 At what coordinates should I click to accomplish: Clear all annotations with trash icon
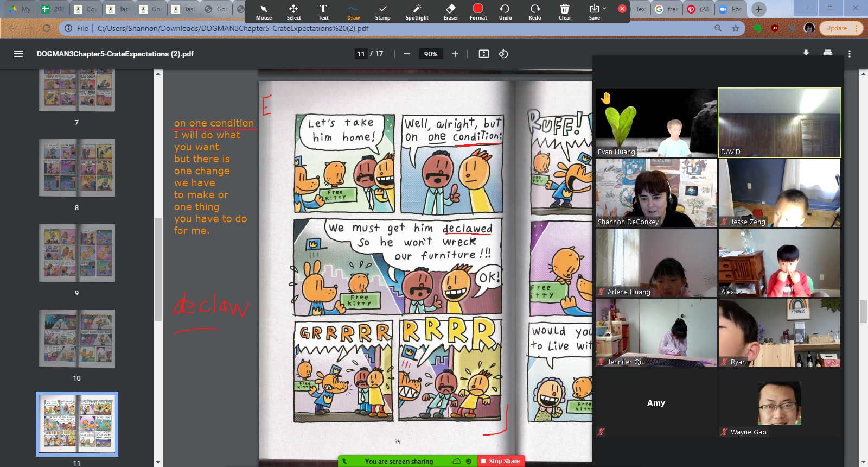[565, 11]
